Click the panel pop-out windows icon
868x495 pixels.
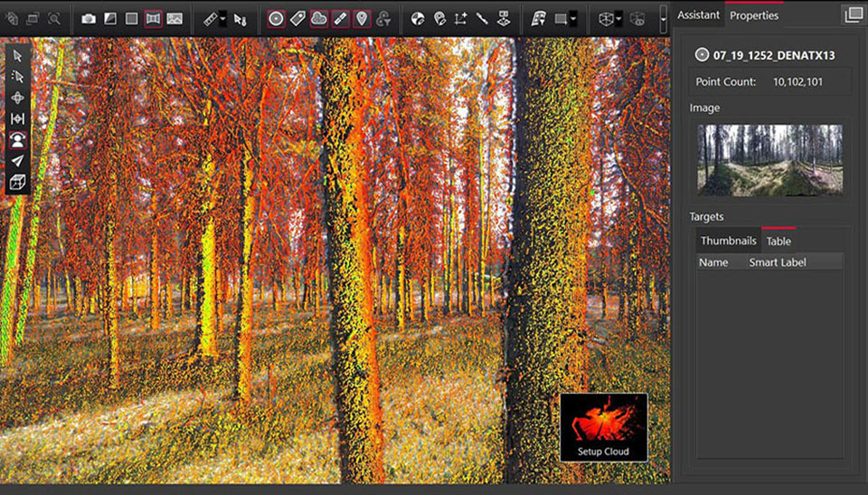tap(854, 15)
